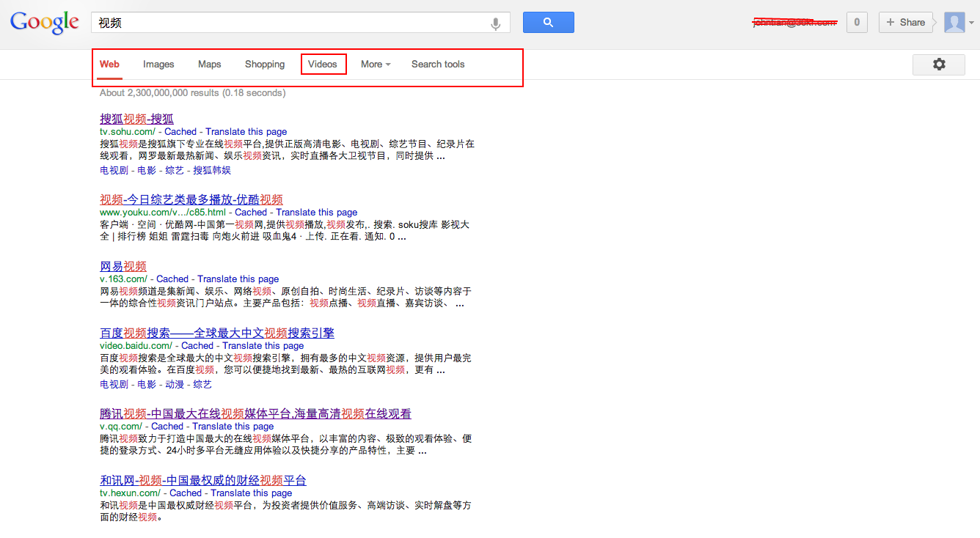Click the microphone voice search icon
Viewport: 980px width, 538px height.
(x=496, y=23)
